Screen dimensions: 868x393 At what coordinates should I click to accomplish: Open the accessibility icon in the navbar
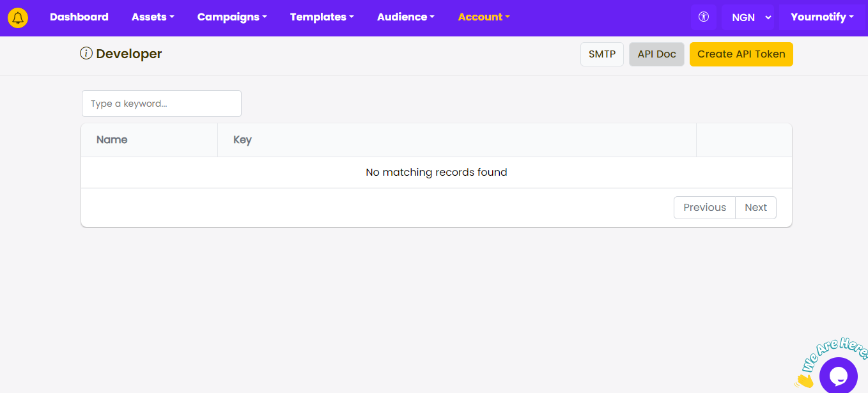704,17
